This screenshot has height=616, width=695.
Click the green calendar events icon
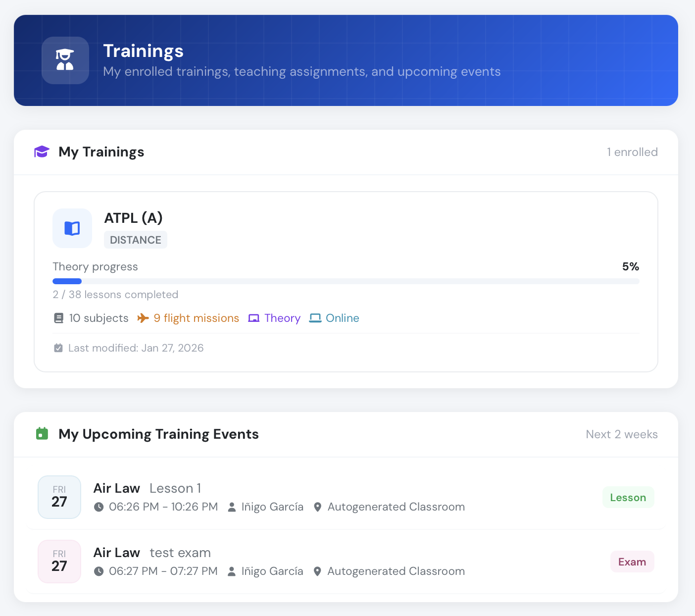tap(42, 434)
